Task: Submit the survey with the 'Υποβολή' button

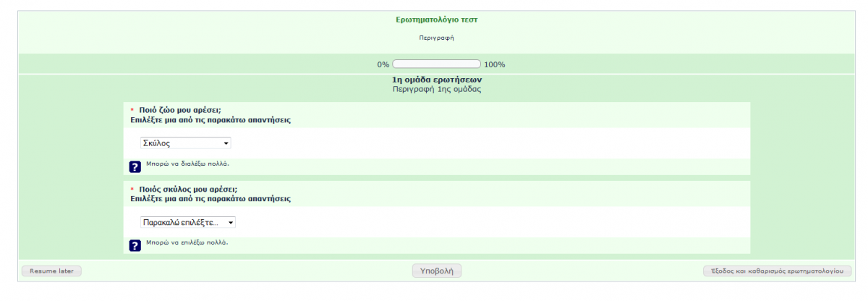Action: point(437,271)
